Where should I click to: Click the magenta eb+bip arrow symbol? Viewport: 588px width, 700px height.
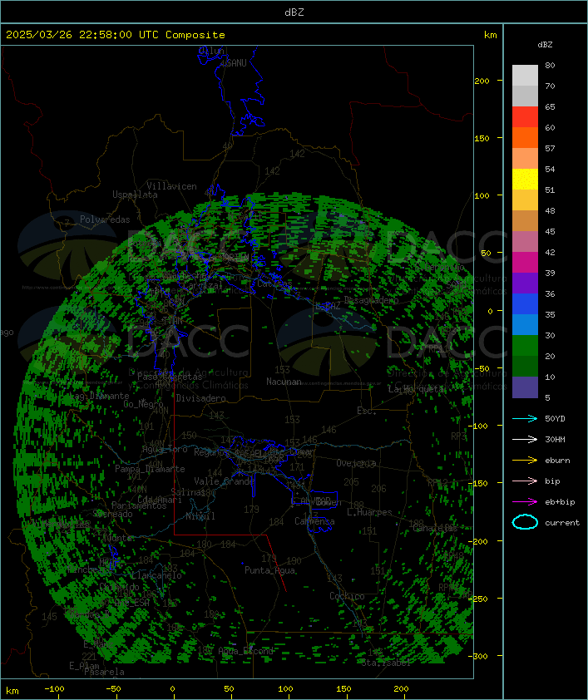coord(525,502)
